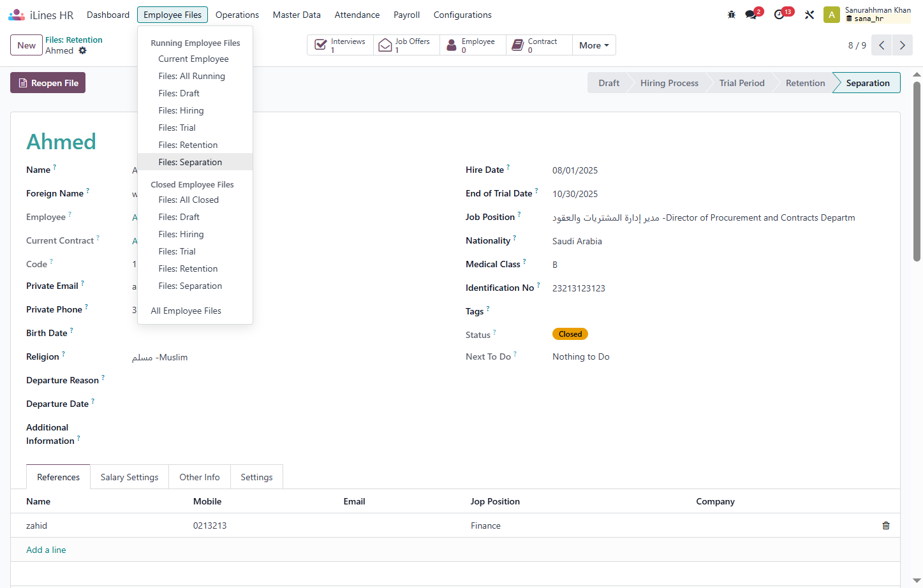Open the user avatar A menu
This screenshot has height=588, width=923.
tap(832, 15)
